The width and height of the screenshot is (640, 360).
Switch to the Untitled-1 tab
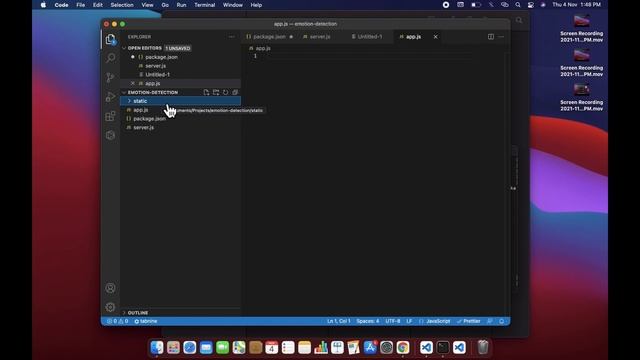tap(369, 37)
